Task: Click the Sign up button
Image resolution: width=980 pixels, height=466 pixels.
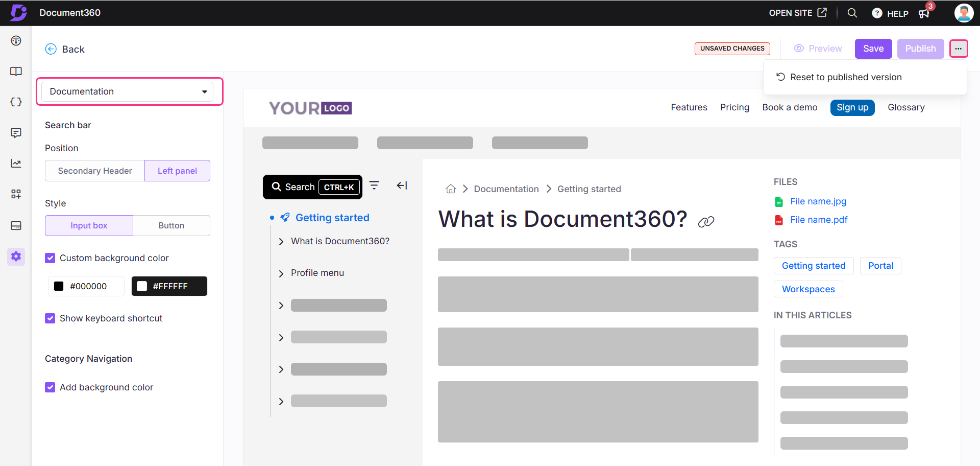Action: coord(852,107)
